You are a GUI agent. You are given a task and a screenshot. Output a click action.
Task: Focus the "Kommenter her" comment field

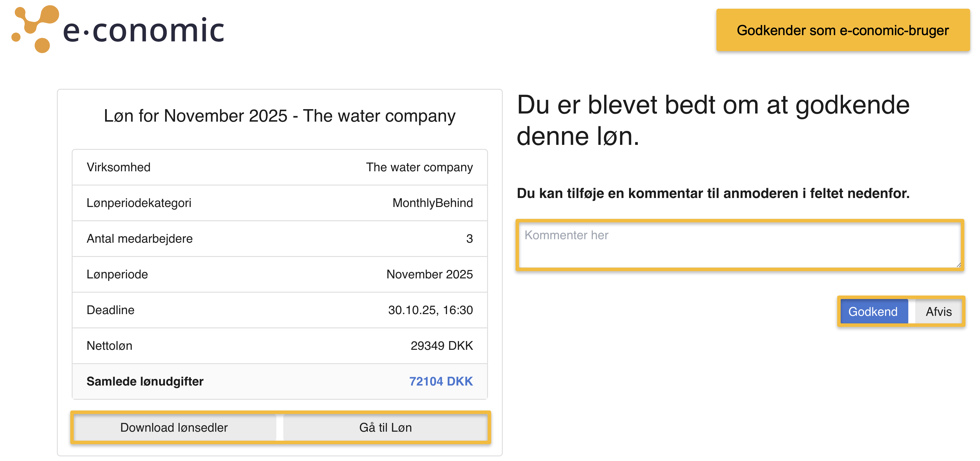pyautogui.click(x=739, y=245)
